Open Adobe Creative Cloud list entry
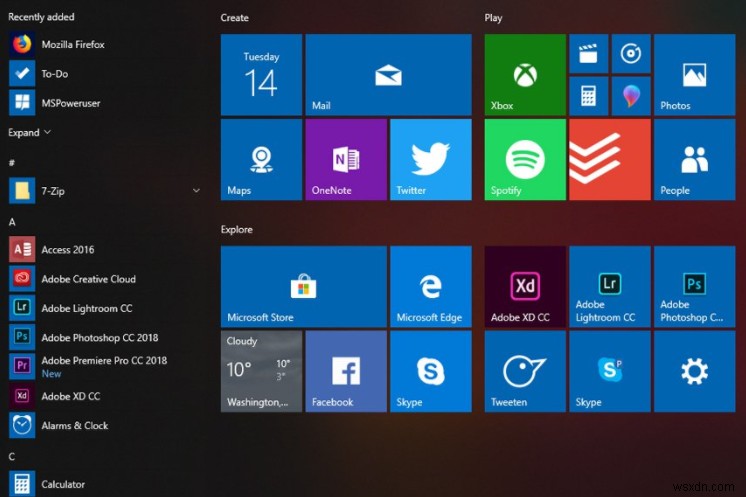746x497 pixels. (105, 279)
